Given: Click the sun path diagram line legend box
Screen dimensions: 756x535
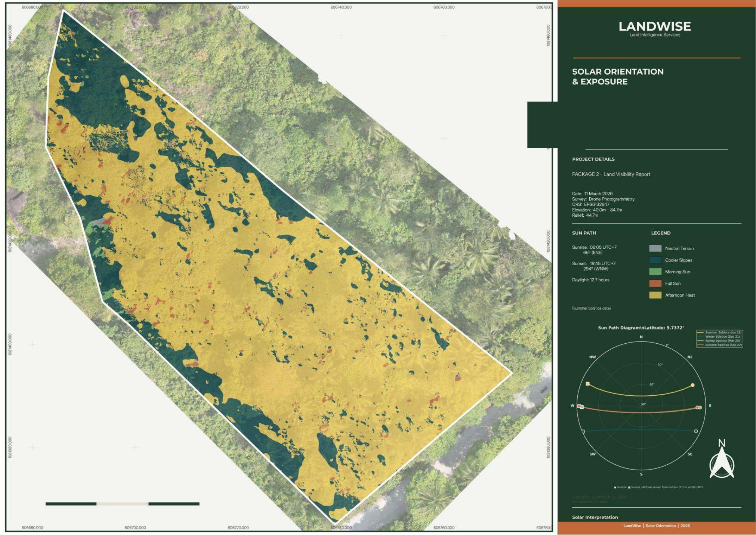Looking at the screenshot, I should (x=719, y=339).
